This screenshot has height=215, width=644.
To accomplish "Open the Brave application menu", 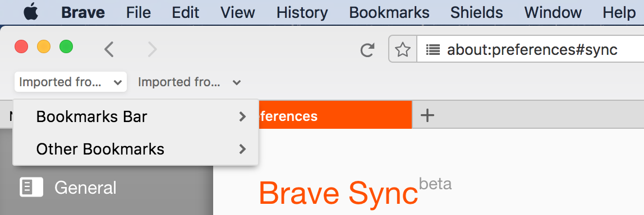I will 84,13.
